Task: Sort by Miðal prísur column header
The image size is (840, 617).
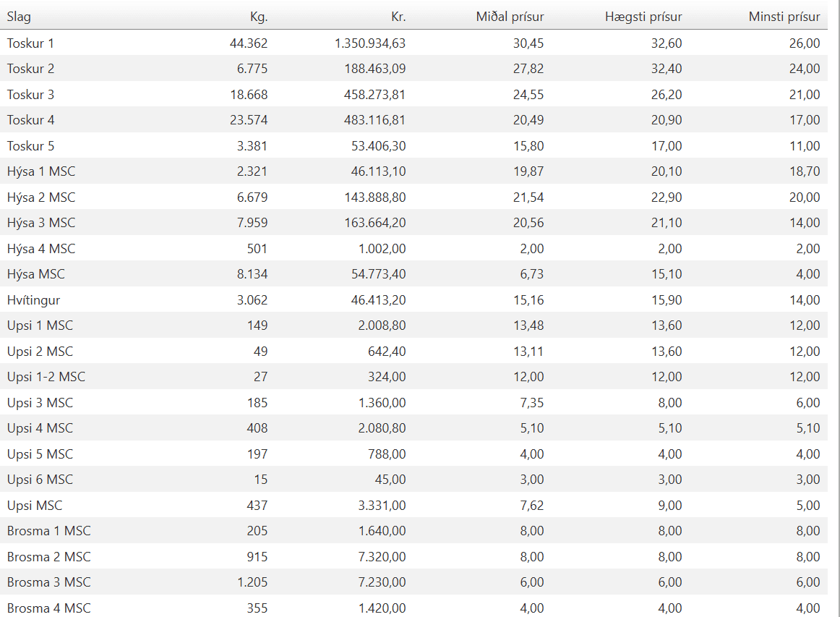Action: pyautogui.click(x=510, y=17)
